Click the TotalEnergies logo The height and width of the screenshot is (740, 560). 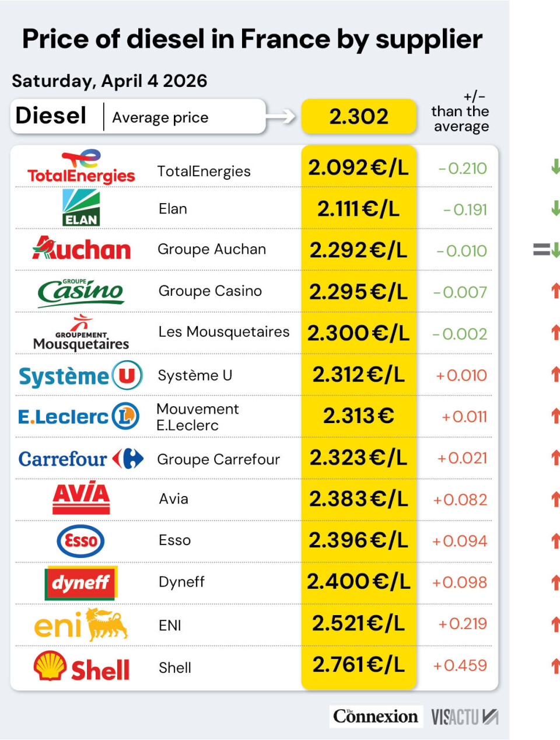pyautogui.click(x=81, y=167)
